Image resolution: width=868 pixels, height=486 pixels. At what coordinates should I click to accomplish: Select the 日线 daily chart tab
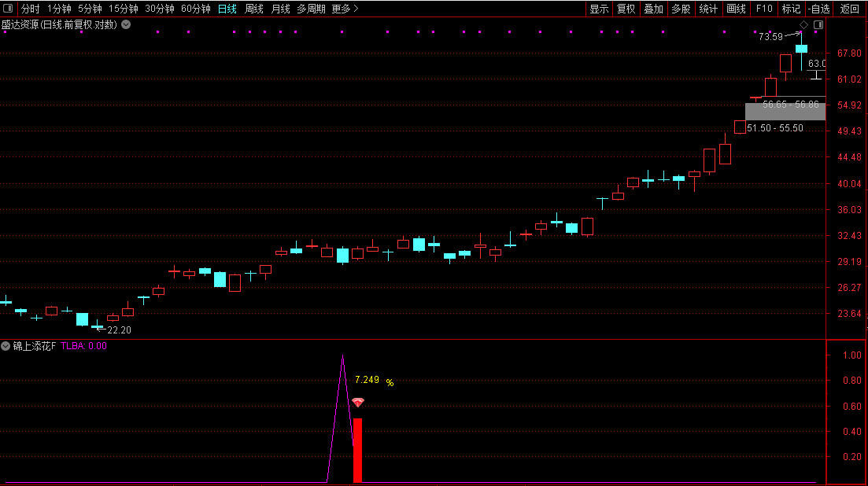click(x=227, y=9)
